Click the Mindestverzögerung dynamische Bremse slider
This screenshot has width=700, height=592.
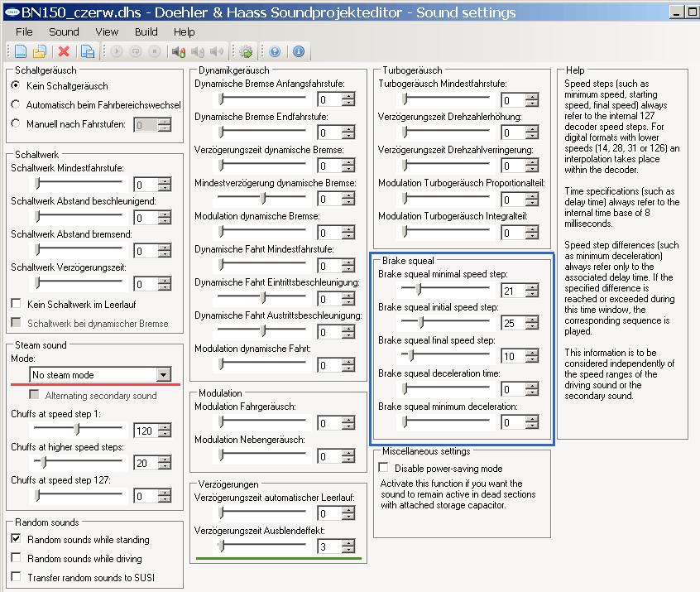coord(262,198)
